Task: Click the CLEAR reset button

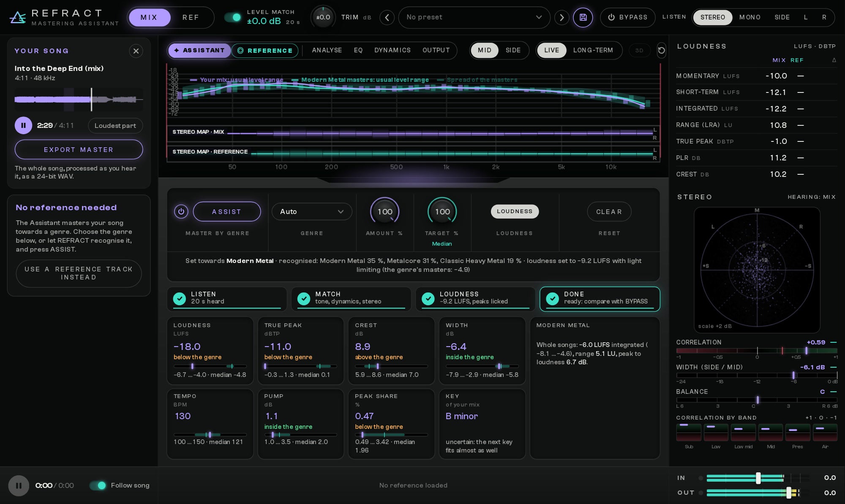Action: pyautogui.click(x=609, y=211)
